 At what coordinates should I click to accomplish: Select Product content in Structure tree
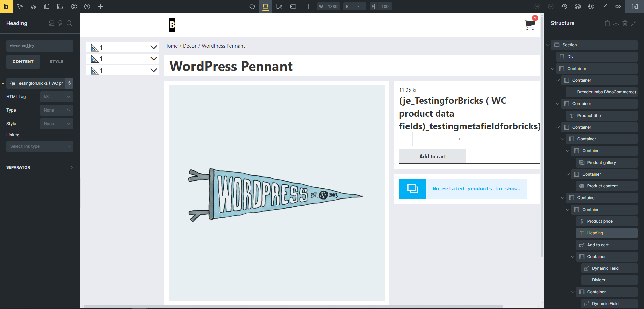click(x=607, y=186)
